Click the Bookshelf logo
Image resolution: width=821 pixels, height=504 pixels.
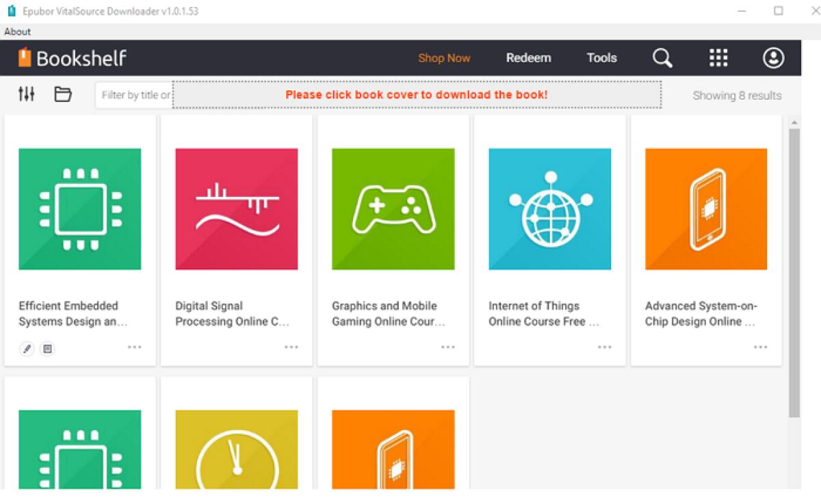(73, 58)
